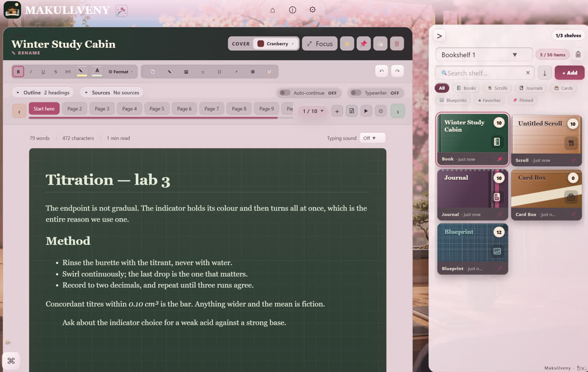Viewport: 588px width, 372px height.
Task: Open the Format dropdown menu
Action: [121, 72]
